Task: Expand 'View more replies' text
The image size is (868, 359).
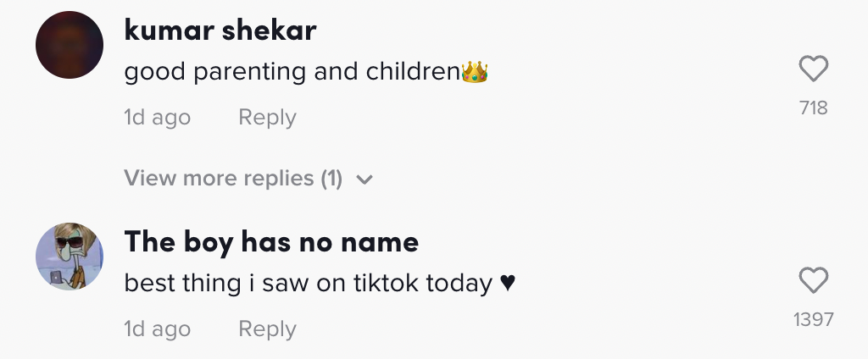Action: (219, 179)
